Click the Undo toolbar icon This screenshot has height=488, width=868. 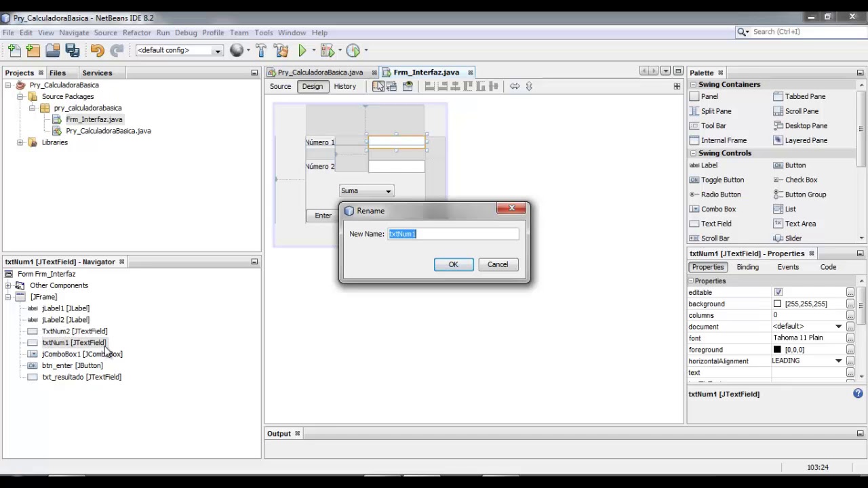(97, 50)
